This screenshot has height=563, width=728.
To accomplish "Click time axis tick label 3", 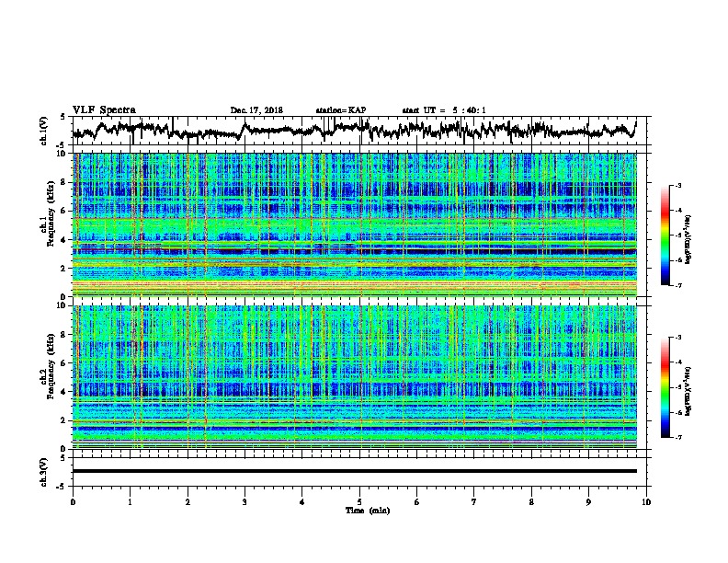I will (245, 502).
